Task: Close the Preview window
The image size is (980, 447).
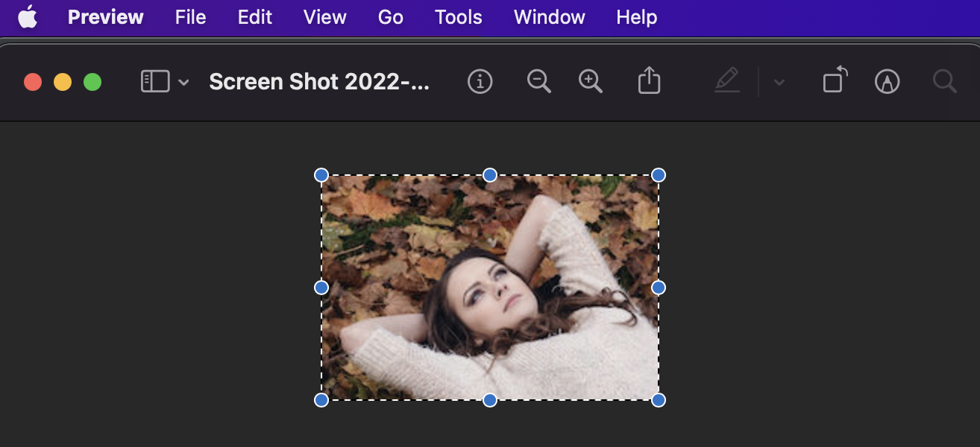Action: pyautogui.click(x=33, y=82)
